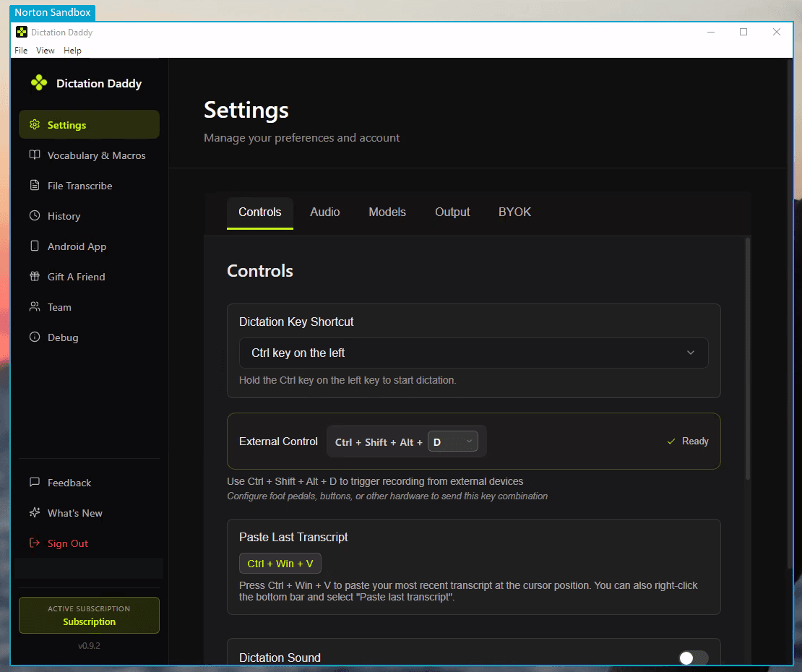Open the Help menu
Screen dimensions: 802x672
72,50
